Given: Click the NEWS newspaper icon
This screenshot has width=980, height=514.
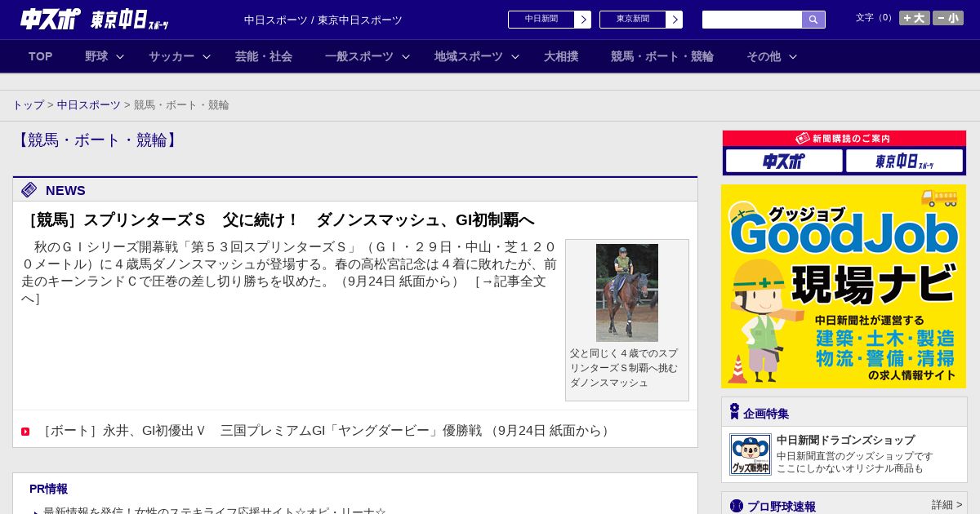Looking at the screenshot, I should [29, 190].
